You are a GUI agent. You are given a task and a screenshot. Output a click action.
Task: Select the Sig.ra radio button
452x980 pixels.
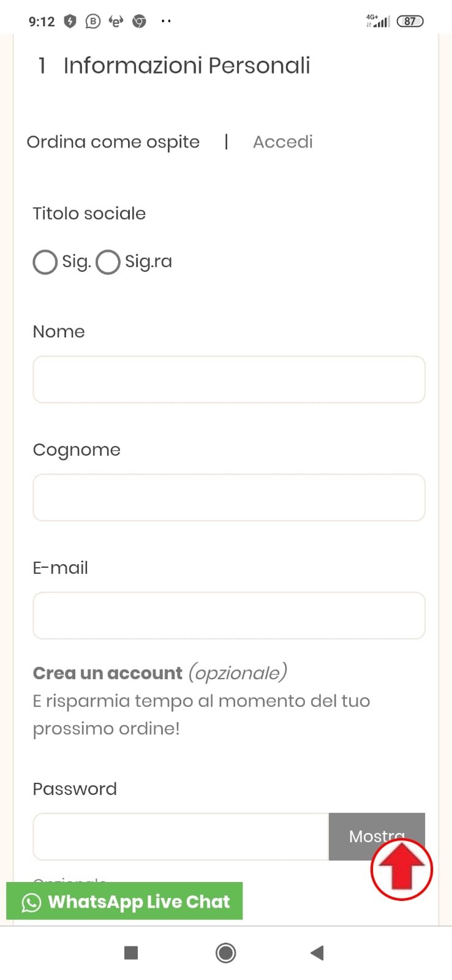[108, 262]
